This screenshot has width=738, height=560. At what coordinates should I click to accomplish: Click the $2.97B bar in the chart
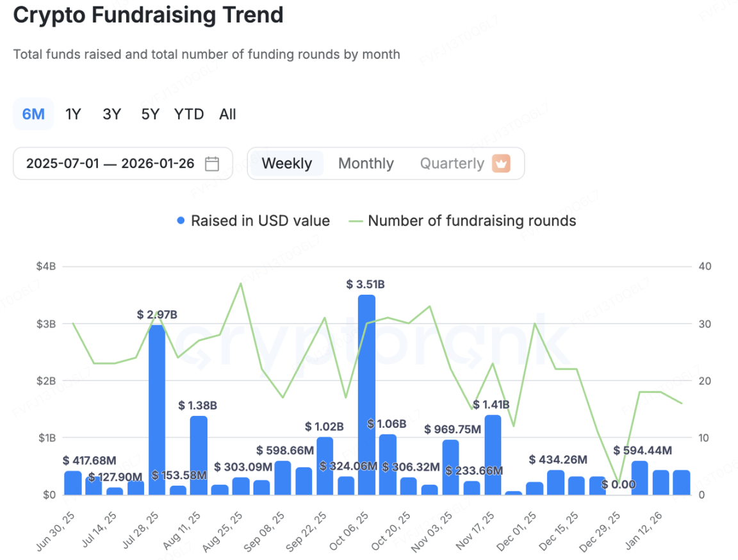tap(157, 410)
